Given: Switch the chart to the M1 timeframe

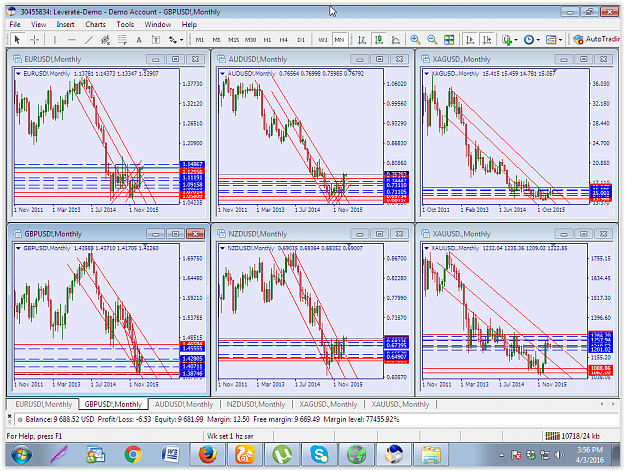Looking at the screenshot, I should click(x=200, y=39).
